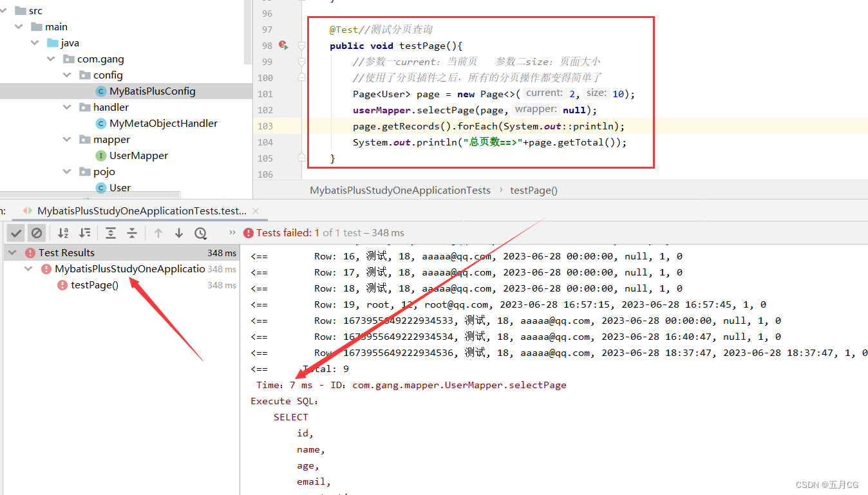Click the pojo package folder icon
The width and height of the screenshot is (868, 495).
(85, 172)
